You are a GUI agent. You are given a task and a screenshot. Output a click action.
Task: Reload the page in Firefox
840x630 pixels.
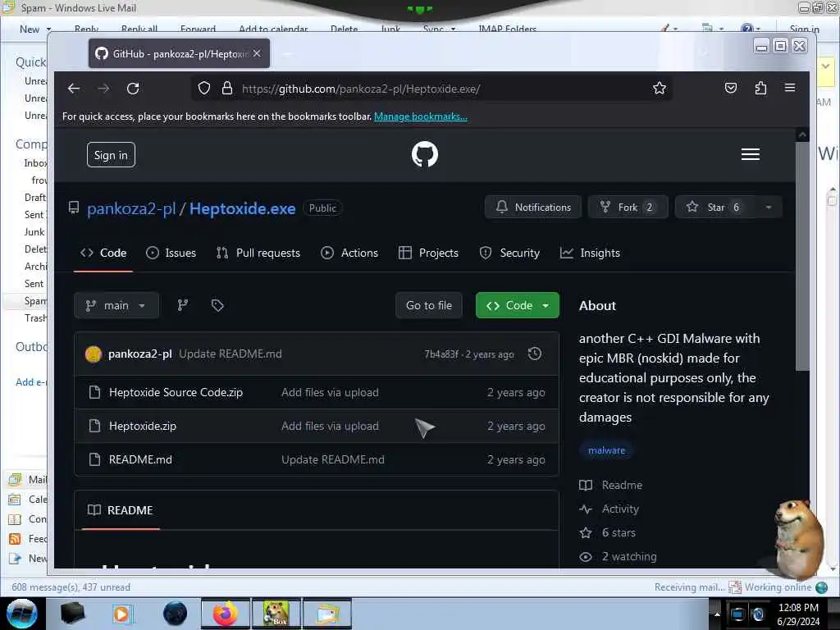tap(133, 89)
